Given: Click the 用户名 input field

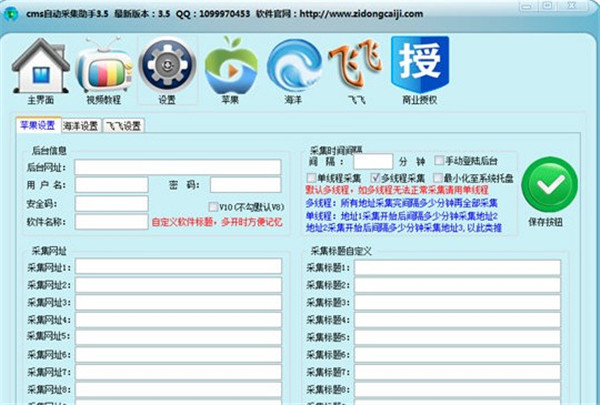Looking at the screenshot, I should coord(112,185).
